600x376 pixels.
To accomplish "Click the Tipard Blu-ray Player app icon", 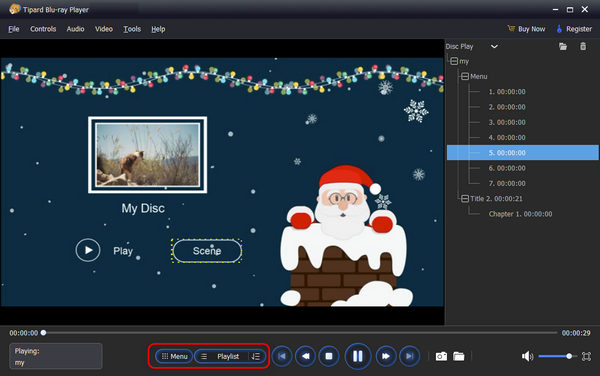I will pyautogui.click(x=15, y=9).
